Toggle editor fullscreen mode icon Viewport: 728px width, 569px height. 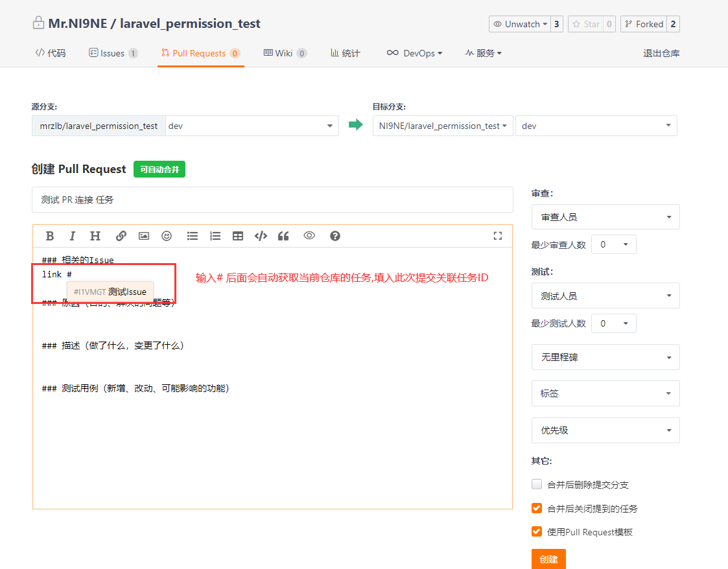(498, 236)
